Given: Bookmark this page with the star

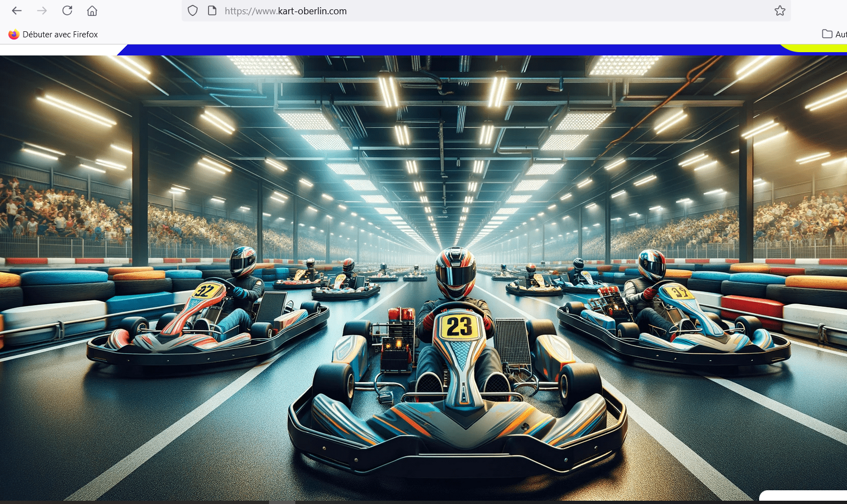Looking at the screenshot, I should coord(779,11).
